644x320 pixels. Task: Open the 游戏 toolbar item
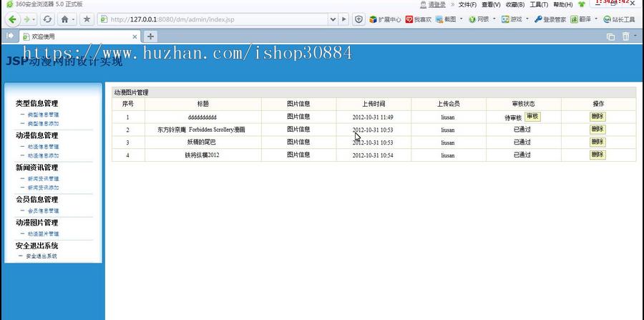point(512,19)
